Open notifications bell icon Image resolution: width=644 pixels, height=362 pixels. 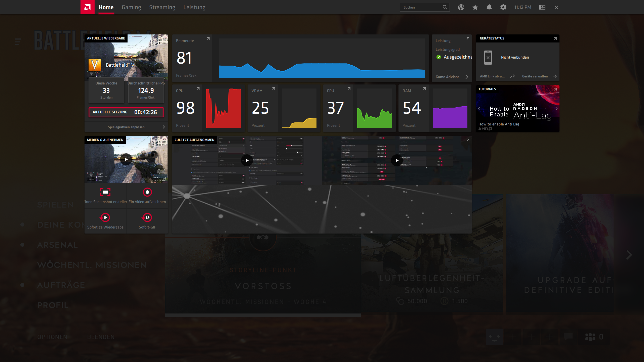(489, 7)
